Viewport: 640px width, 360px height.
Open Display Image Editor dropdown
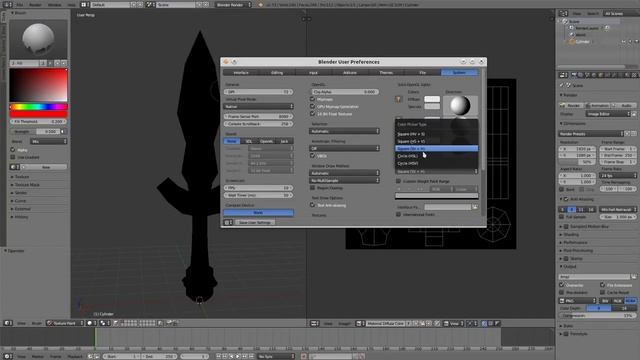tap(607, 114)
